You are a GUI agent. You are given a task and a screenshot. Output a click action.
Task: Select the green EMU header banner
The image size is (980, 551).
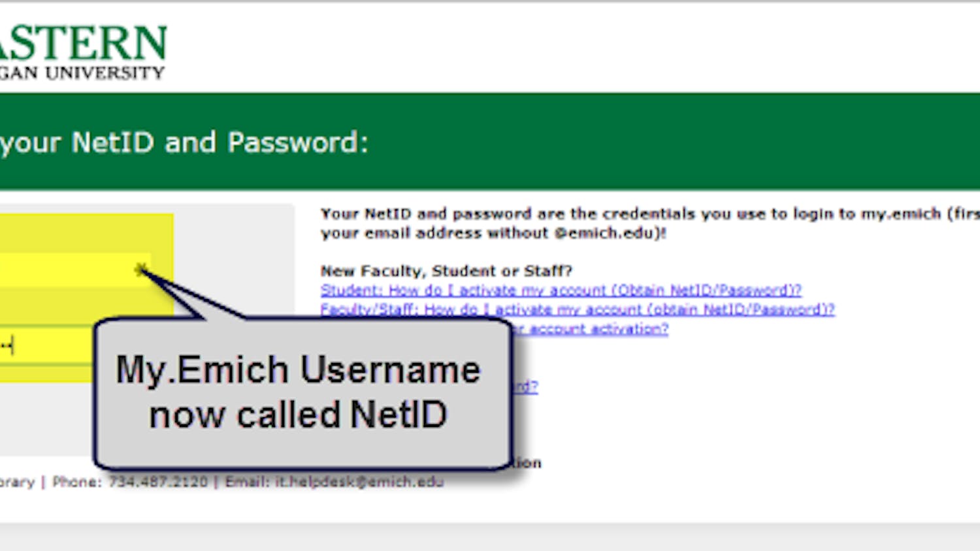click(490, 140)
